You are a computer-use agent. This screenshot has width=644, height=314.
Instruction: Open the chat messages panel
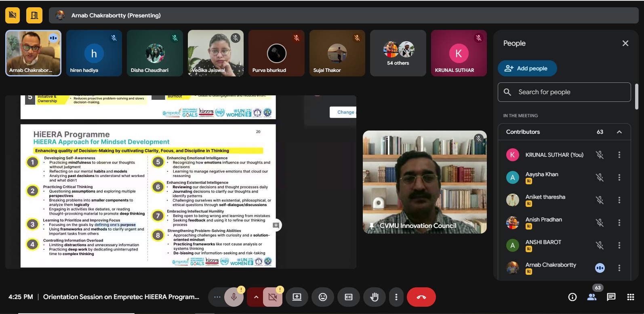pyautogui.click(x=611, y=297)
